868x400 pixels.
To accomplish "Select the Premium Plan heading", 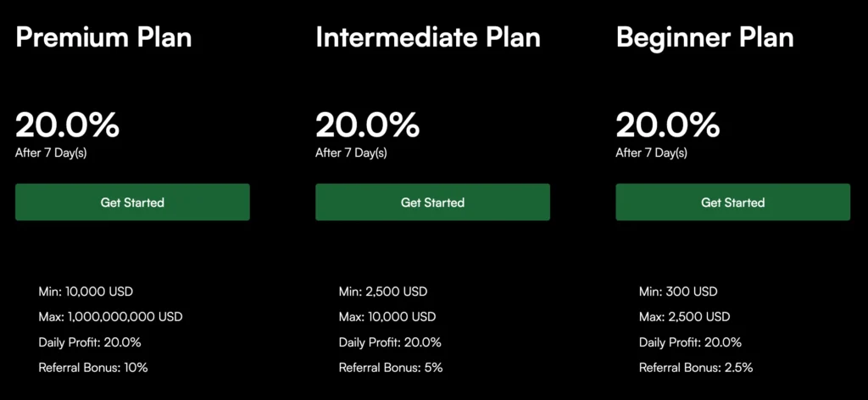I will tap(103, 38).
